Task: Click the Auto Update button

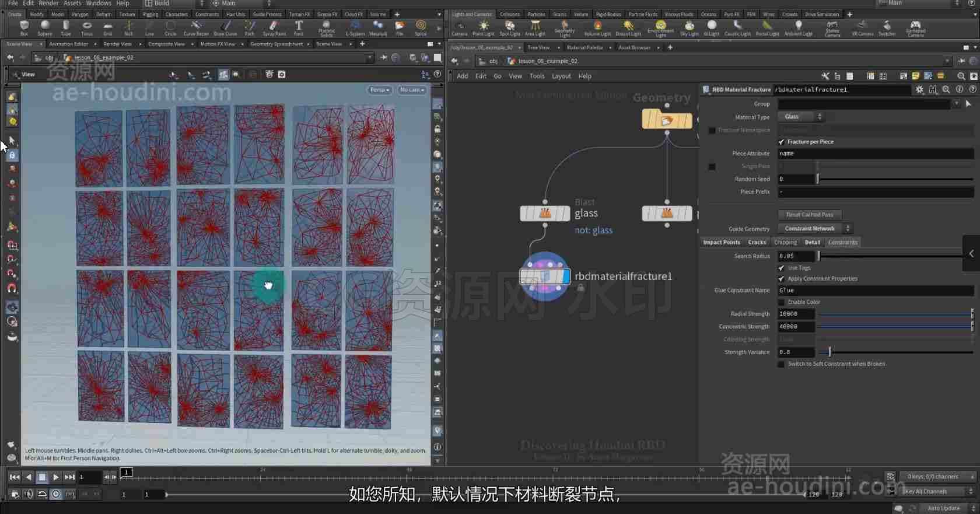Action: pos(943,508)
